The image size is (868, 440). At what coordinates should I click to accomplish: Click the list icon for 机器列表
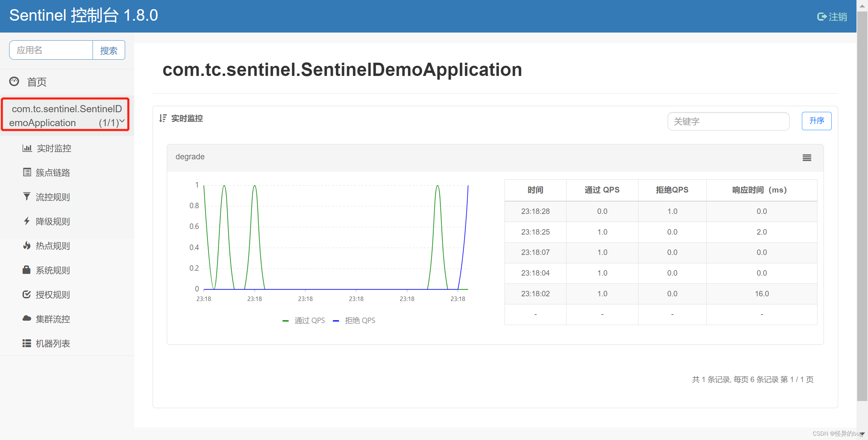[x=27, y=343]
